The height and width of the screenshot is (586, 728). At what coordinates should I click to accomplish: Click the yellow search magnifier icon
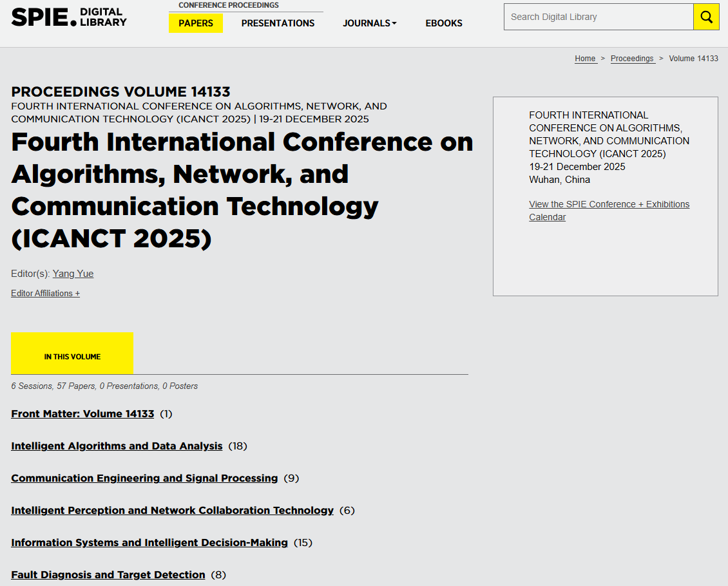point(706,17)
